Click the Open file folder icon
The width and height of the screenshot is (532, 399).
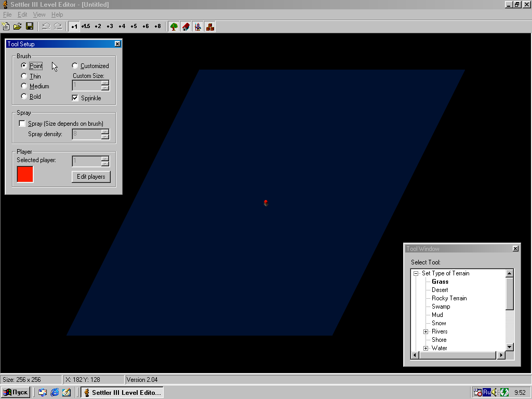point(18,26)
